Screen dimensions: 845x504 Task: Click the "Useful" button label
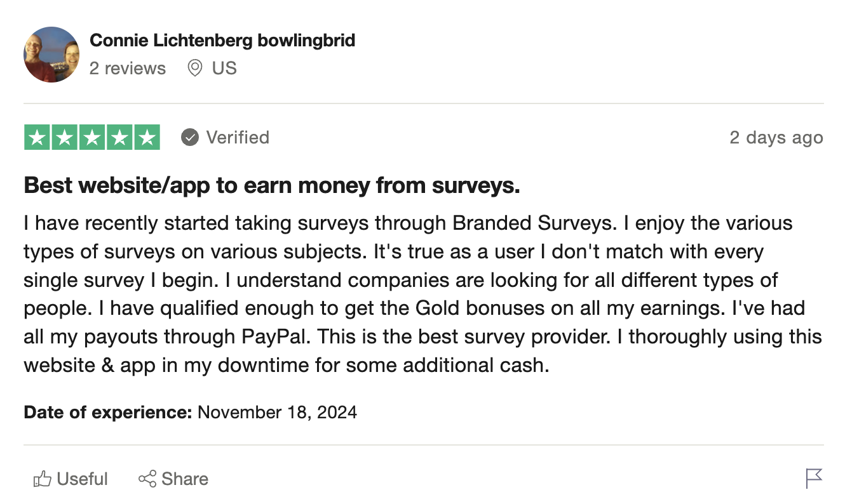(83, 479)
